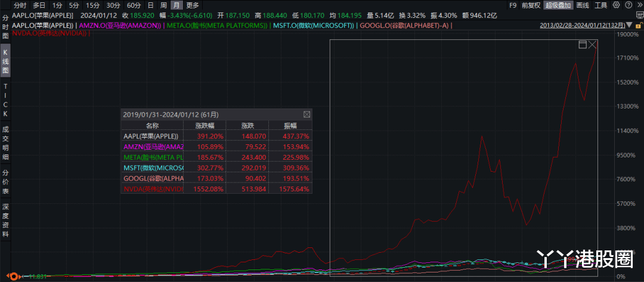Open the help question mark icon

click(x=628, y=5)
